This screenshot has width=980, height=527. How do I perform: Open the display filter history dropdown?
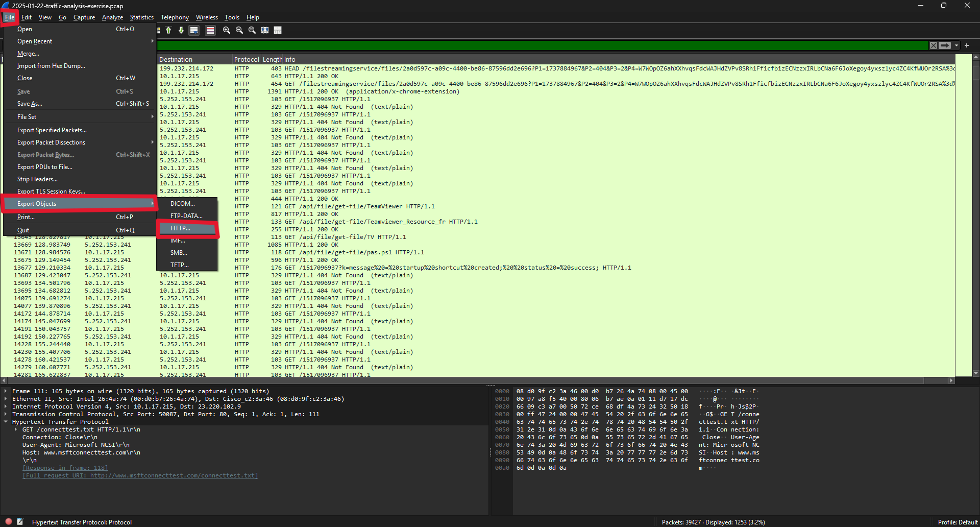[x=957, y=45]
